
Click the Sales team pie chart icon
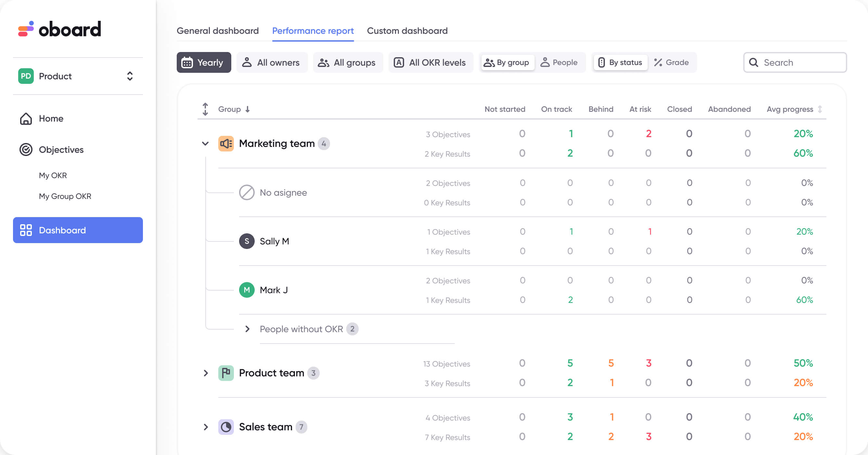[226, 427]
